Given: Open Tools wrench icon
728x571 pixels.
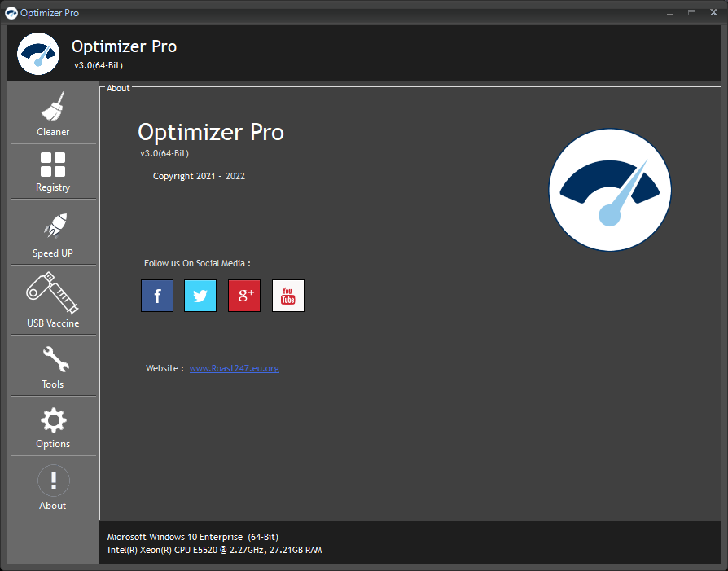Looking at the screenshot, I should click(x=55, y=359).
